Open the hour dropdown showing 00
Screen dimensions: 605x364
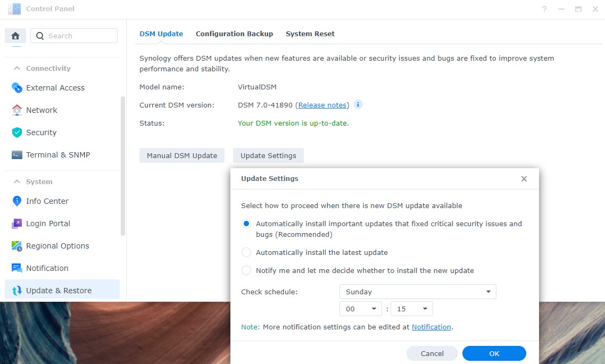[x=361, y=309]
